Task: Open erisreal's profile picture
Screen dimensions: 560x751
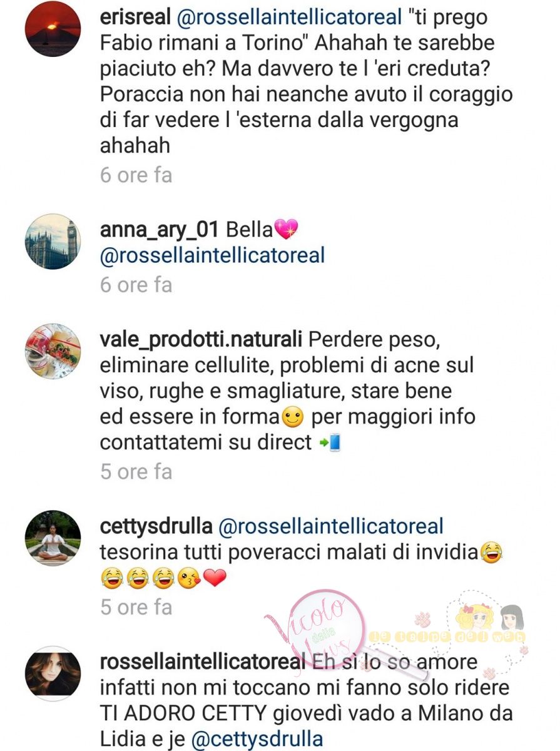Action: tap(53, 29)
